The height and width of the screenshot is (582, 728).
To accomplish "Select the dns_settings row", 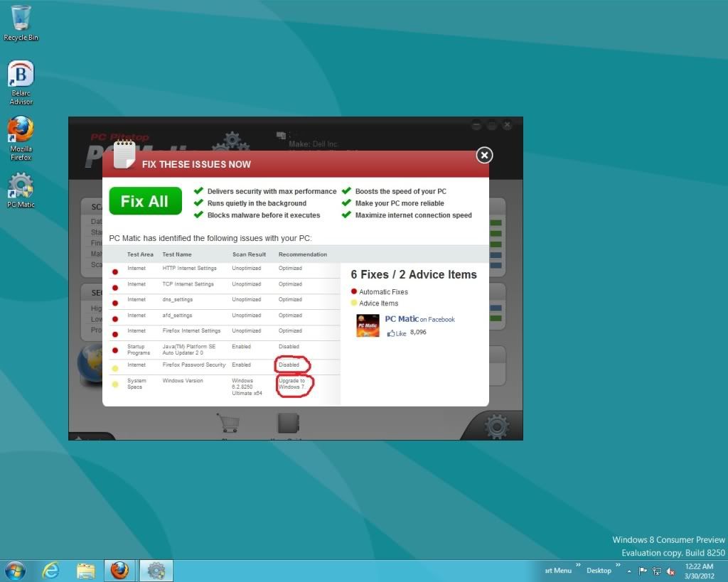I will (x=225, y=302).
